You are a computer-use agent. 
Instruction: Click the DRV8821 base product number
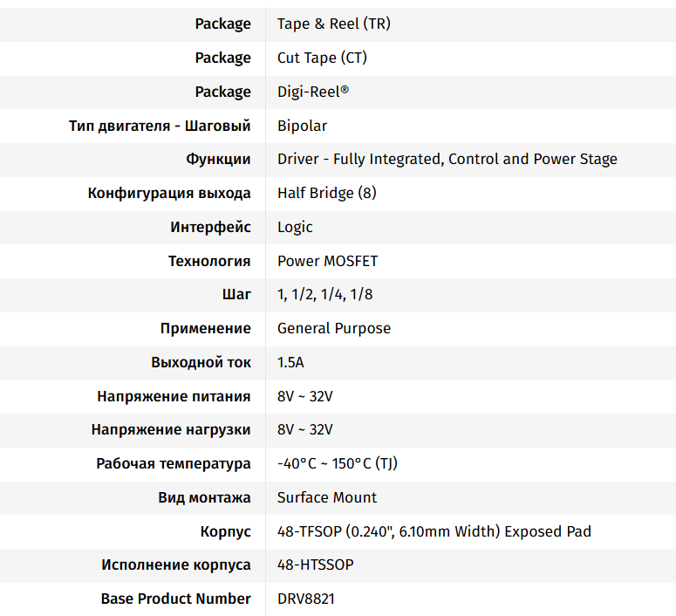tap(305, 599)
